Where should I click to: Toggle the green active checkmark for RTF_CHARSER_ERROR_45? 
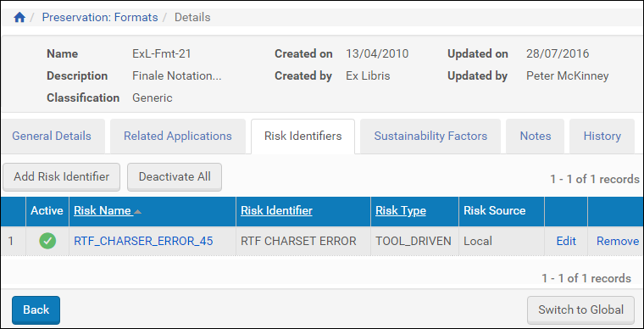(x=47, y=241)
